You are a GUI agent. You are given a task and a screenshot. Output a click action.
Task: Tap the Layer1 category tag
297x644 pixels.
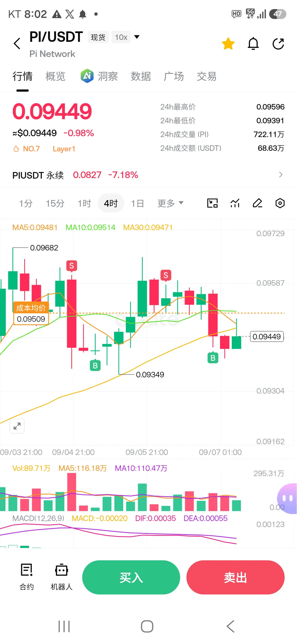(64, 149)
